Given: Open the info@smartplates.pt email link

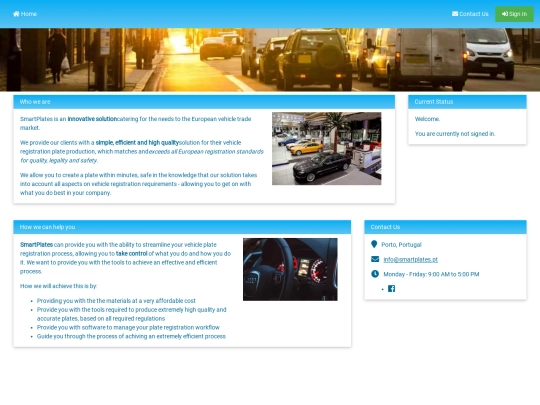Looking at the screenshot, I should pos(411,260).
